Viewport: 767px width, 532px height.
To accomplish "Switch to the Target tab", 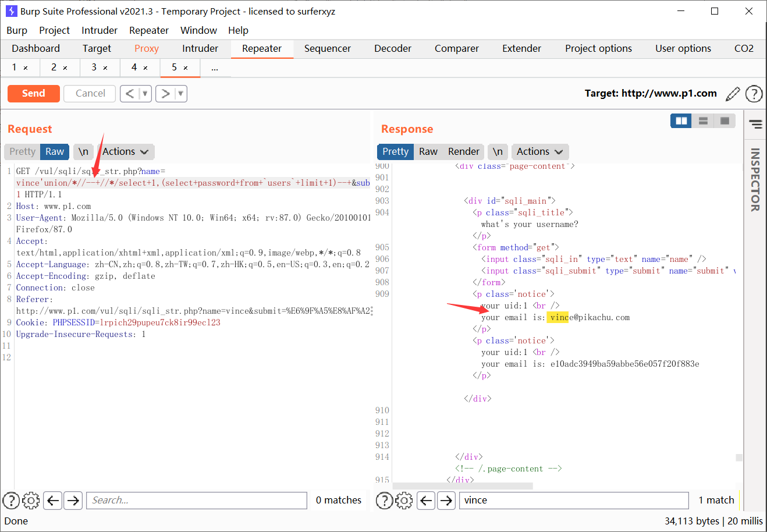I will 97,48.
